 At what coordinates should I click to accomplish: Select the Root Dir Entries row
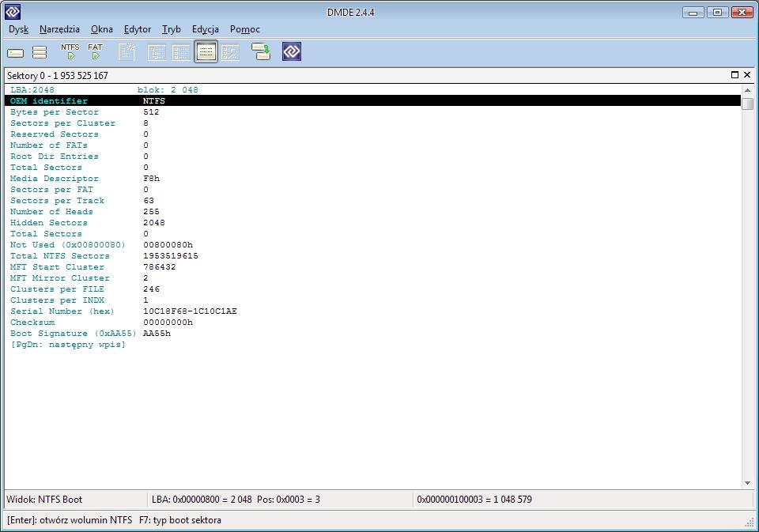372,157
